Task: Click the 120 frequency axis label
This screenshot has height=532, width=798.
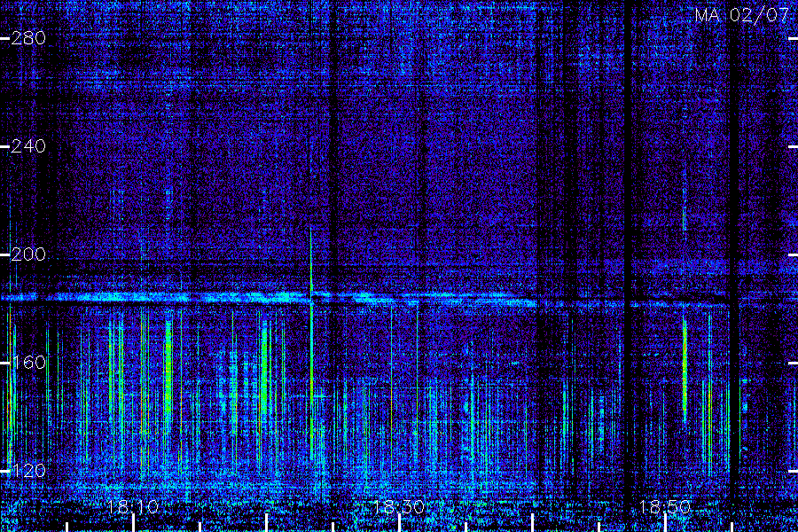Action: [28, 471]
